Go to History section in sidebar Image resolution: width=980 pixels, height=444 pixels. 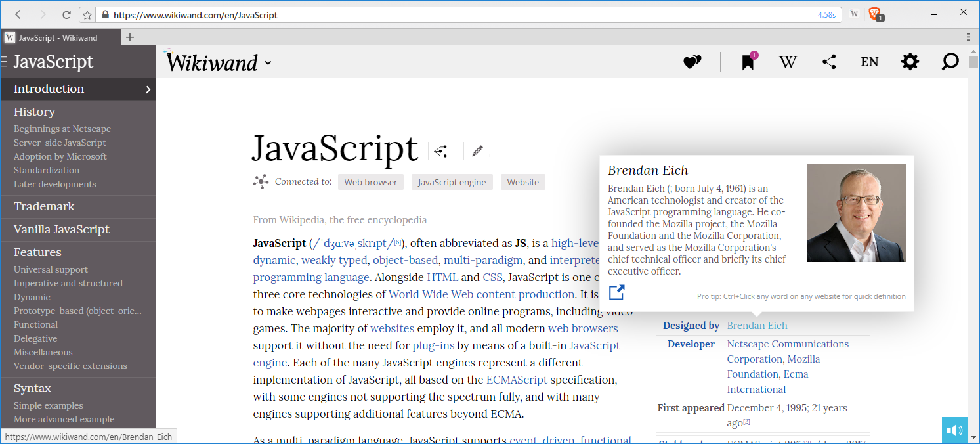(34, 112)
